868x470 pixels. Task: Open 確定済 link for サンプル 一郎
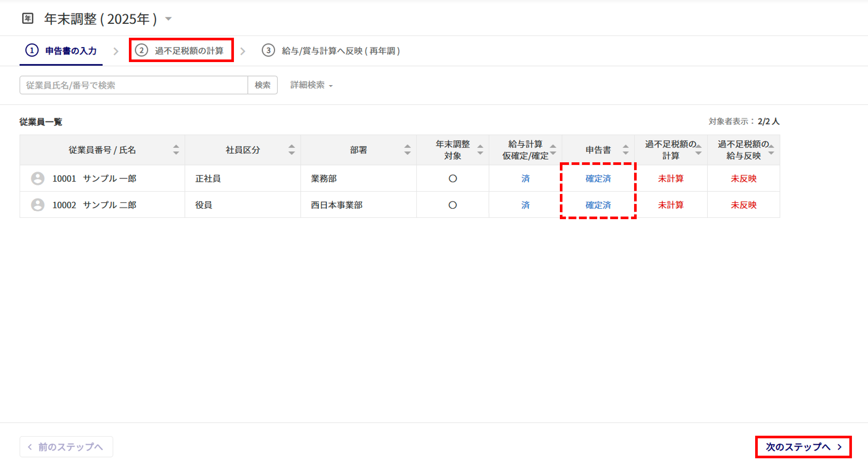598,178
